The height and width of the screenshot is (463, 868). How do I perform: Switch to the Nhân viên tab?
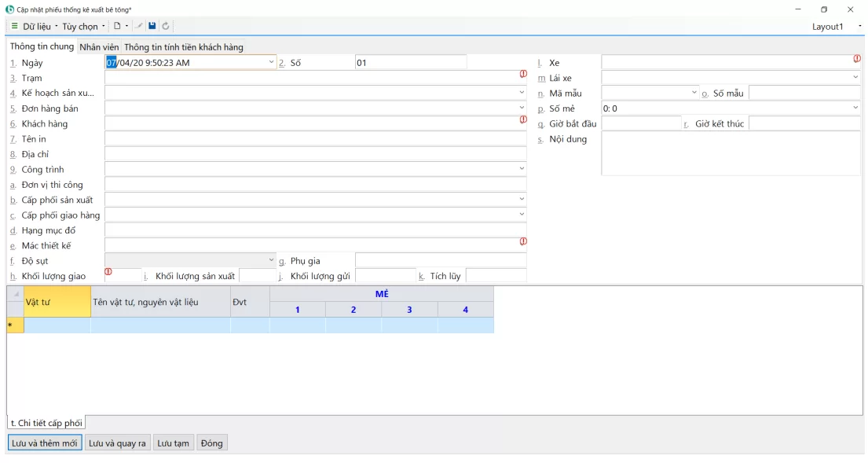tap(99, 47)
